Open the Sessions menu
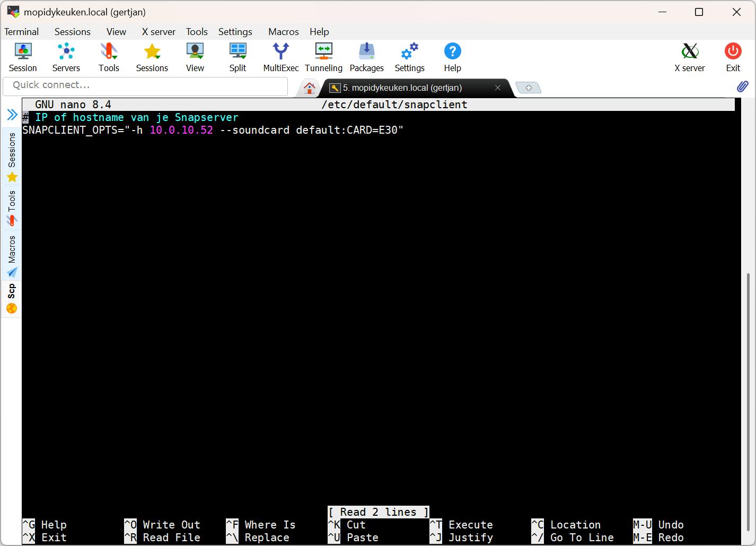Viewport: 756px width, 546px height. (73, 32)
